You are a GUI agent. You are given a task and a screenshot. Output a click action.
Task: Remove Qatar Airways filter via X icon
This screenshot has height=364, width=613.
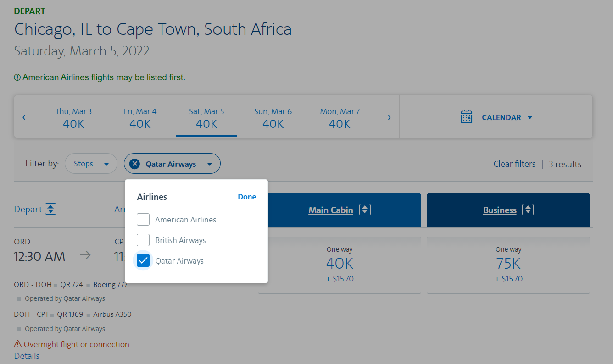134,164
